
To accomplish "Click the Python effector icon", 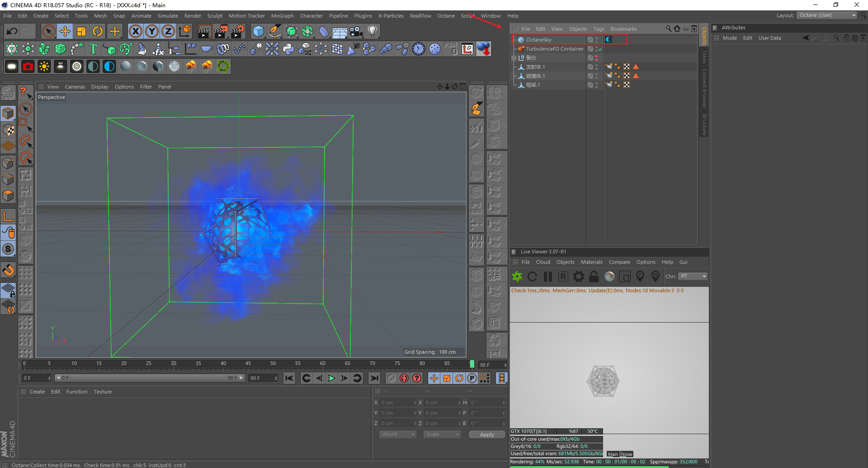I will (288, 49).
